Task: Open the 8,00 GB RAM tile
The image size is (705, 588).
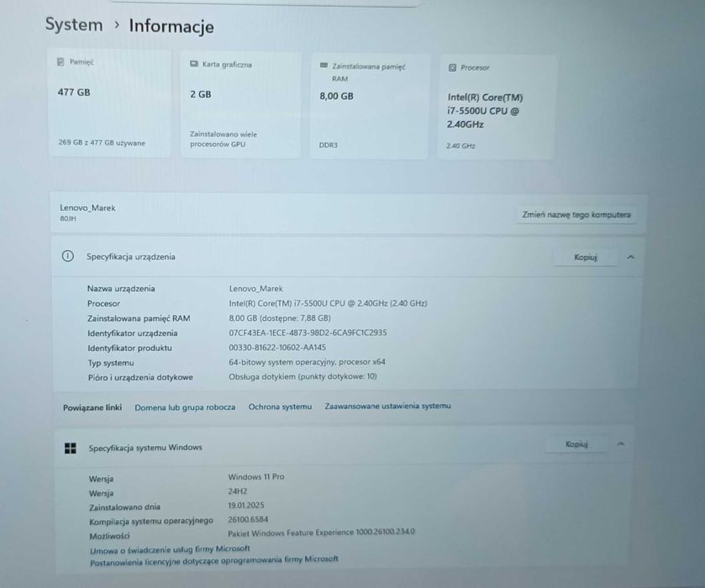Action: (x=369, y=107)
